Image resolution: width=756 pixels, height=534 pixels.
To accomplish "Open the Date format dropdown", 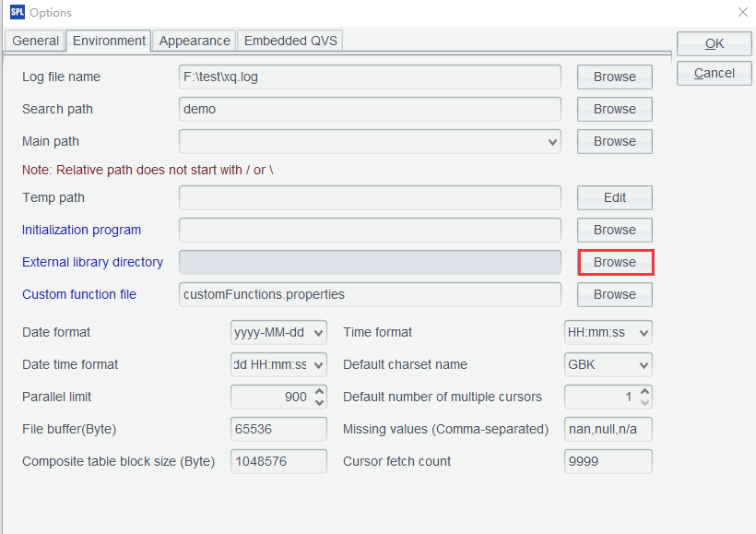I will pyautogui.click(x=319, y=333).
